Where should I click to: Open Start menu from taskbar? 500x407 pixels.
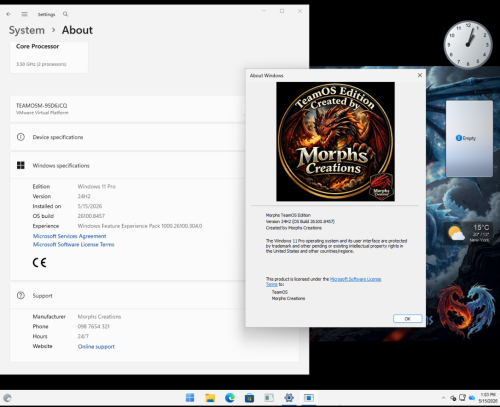tap(190, 398)
